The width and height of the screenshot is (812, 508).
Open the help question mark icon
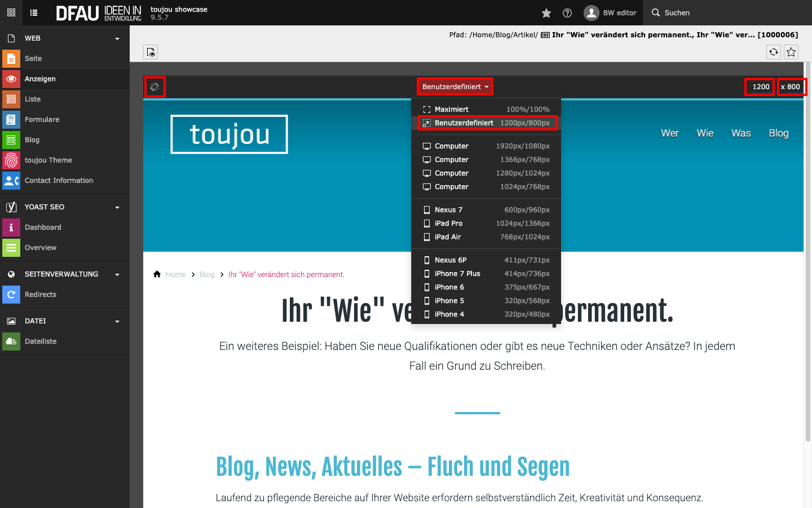pos(567,13)
